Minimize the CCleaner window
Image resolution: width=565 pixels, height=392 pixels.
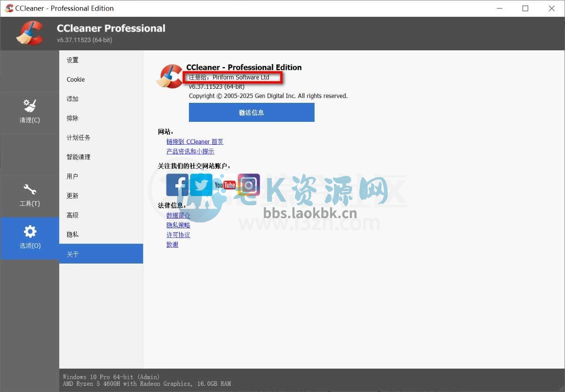(x=499, y=8)
